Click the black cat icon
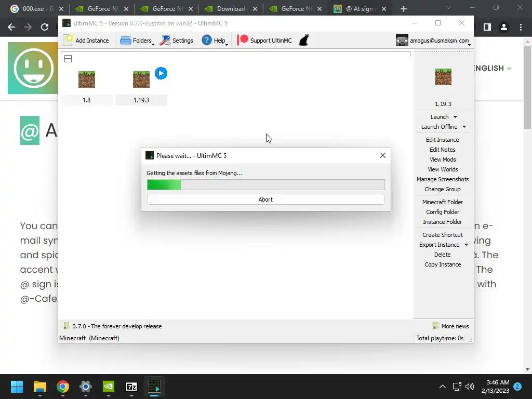This screenshot has width=532, height=399. point(304,40)
